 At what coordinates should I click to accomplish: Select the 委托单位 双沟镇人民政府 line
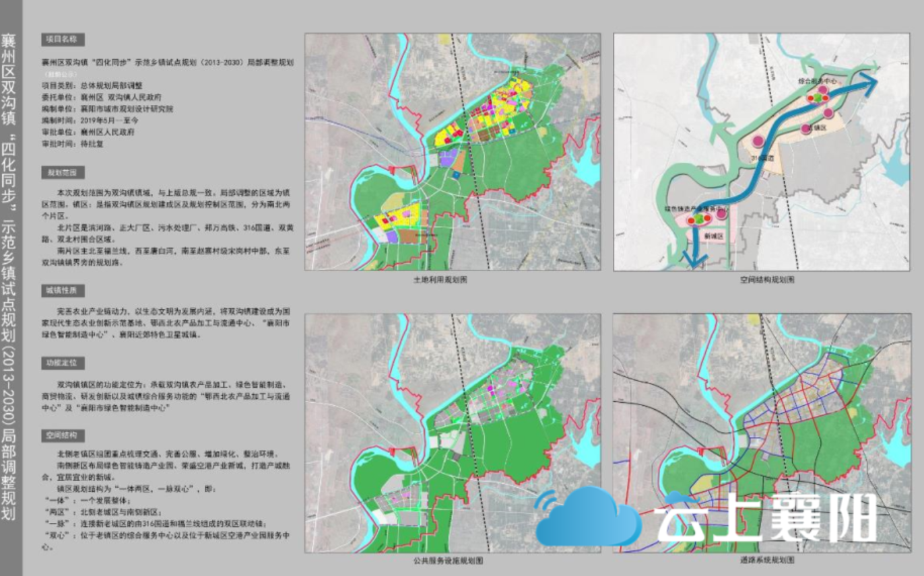102,97
